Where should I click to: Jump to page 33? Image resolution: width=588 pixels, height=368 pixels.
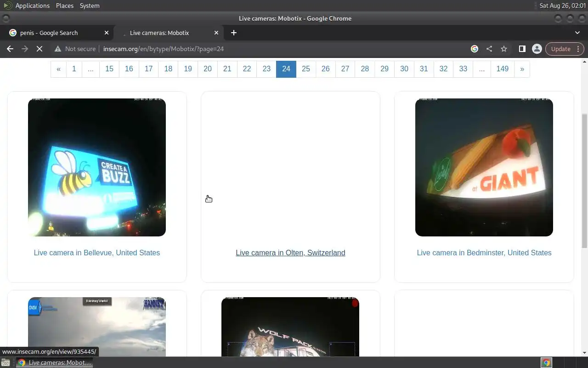pyautogui.click(x=463, y=69)
